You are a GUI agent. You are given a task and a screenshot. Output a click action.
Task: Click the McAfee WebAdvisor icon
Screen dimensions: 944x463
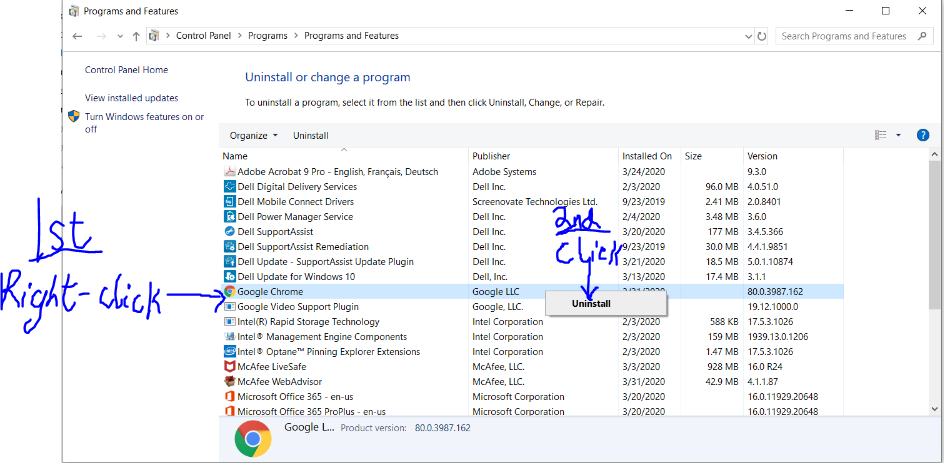click(229, 382)
